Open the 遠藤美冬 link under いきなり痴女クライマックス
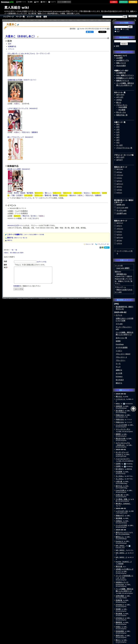Screen dimensions: 138x644 pos(35,132)
